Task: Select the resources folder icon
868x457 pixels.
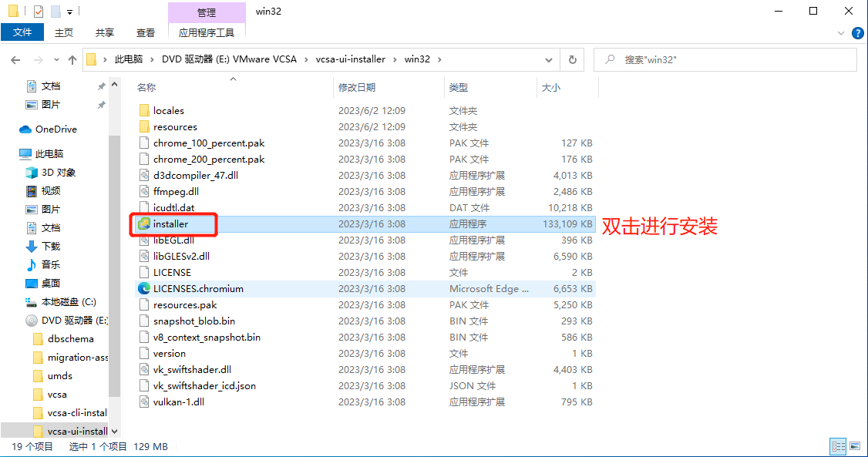Action: click(x=144, y=126)
